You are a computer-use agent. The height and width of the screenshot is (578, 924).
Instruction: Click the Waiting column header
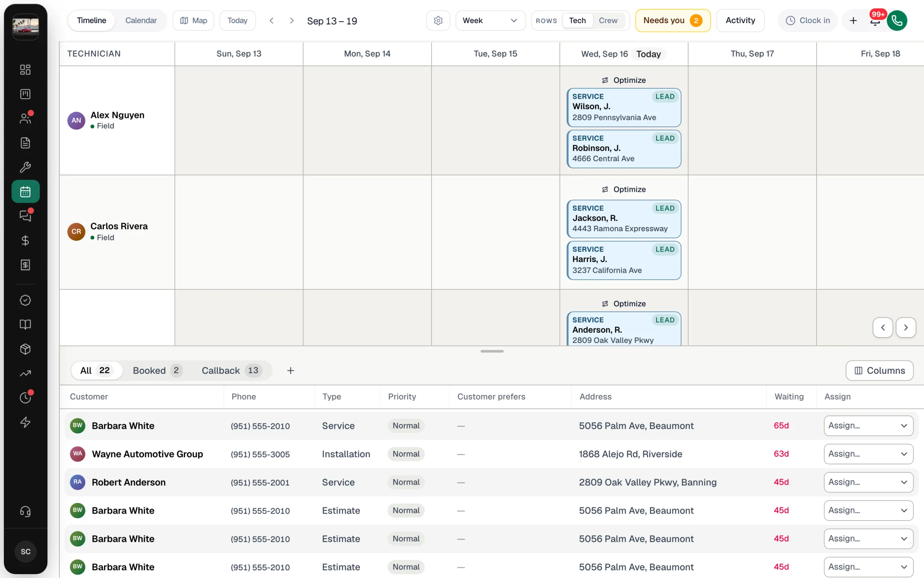coord(789,397)
